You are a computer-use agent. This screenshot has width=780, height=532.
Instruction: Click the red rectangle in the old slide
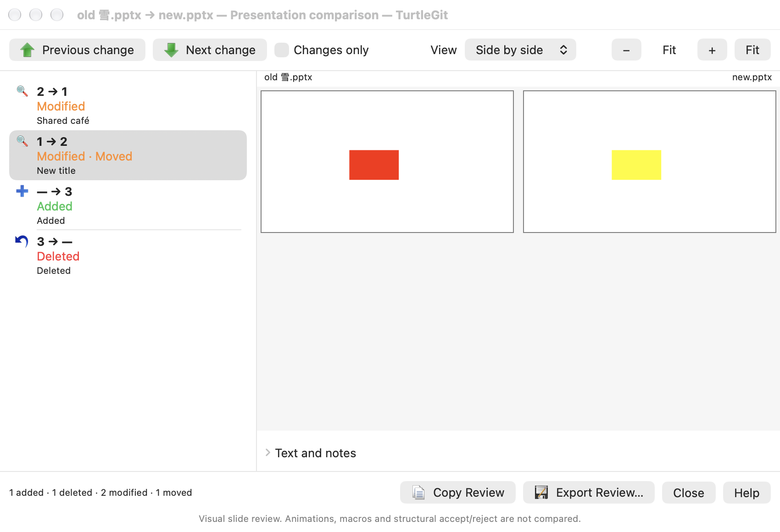point(374,165)
